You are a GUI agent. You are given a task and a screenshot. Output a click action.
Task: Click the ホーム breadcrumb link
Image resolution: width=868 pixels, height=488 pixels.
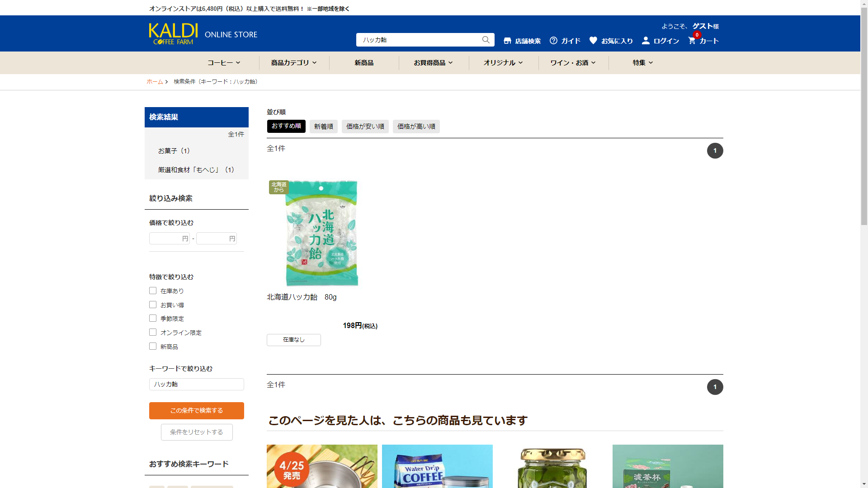pos(155,82)
